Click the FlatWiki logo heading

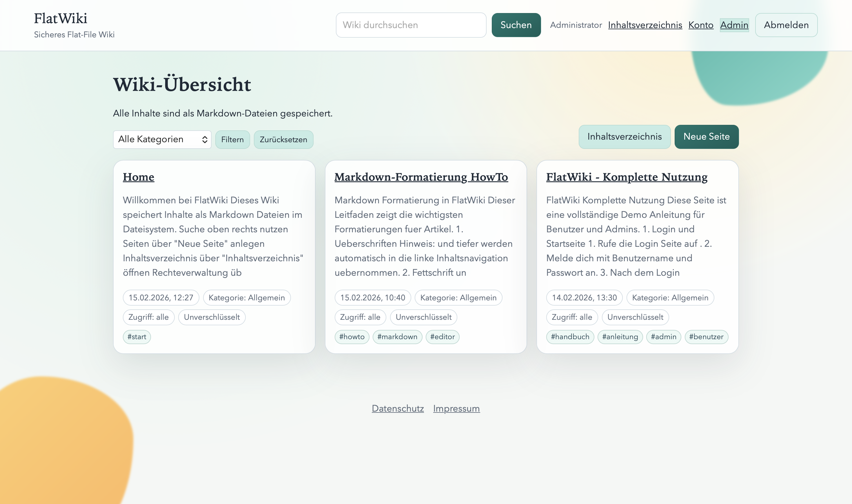click(61, 18)
